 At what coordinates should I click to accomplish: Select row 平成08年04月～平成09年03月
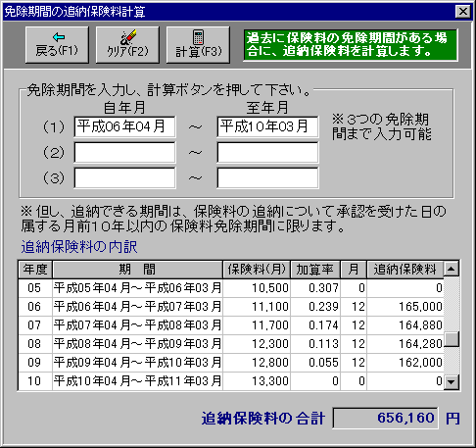click(231, 344)
